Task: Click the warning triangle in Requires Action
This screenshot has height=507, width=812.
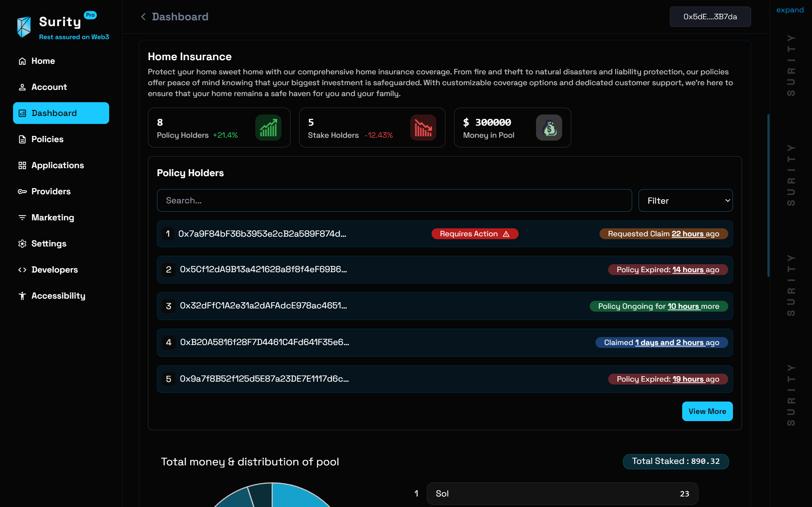Action: pos(506,234)
